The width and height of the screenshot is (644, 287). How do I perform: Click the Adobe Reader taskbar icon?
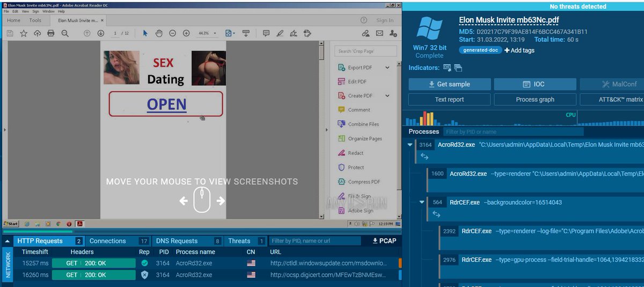click(79, 224)
